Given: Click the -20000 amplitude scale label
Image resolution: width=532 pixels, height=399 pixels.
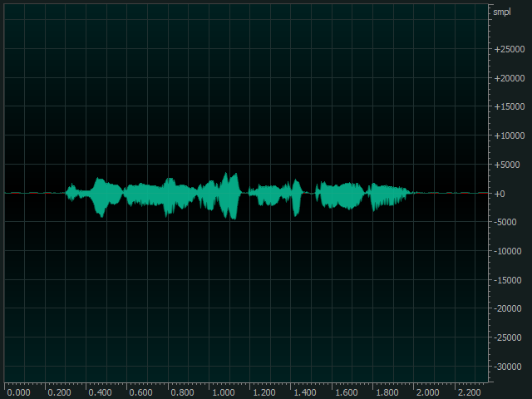Looking at the screenshot, I should pyautogui.click(x=508, y=308).
